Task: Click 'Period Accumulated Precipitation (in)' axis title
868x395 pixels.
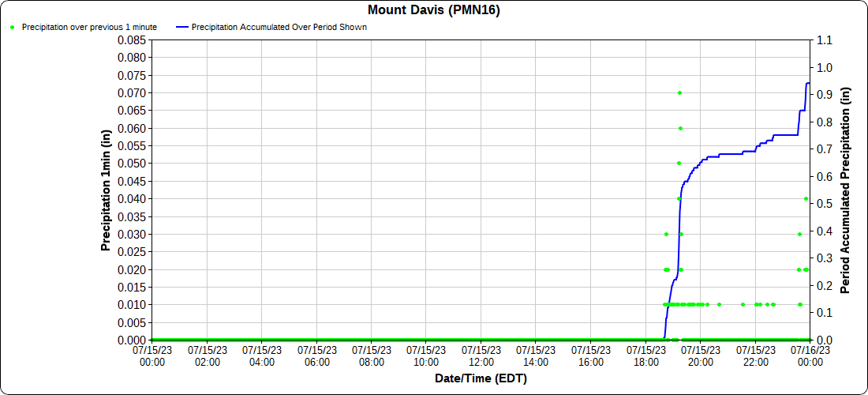Action: coord(845,190)
